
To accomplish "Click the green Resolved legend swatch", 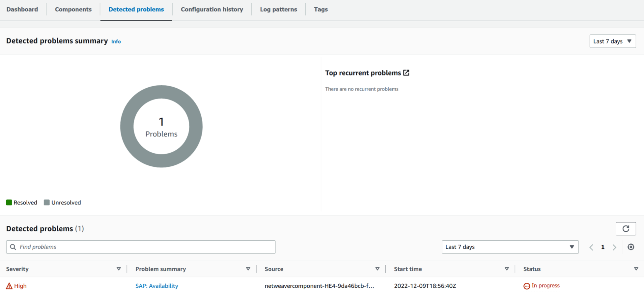I will pos(9,202).
